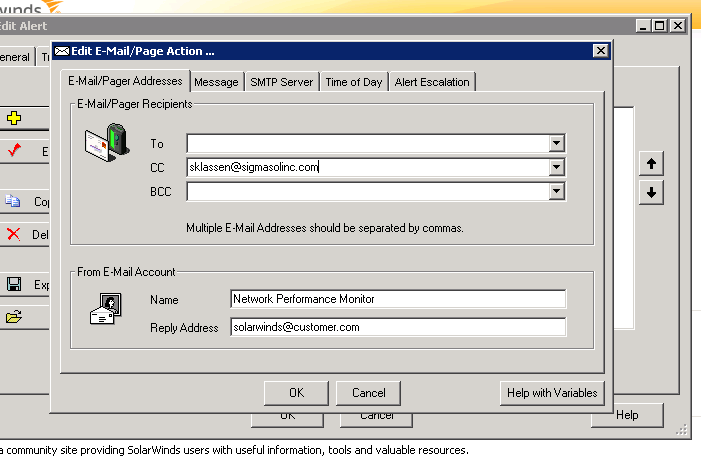Viewport: 701px width, 456px height.
Task: Maximize the Edit Alert window
Action: [659, 26]
